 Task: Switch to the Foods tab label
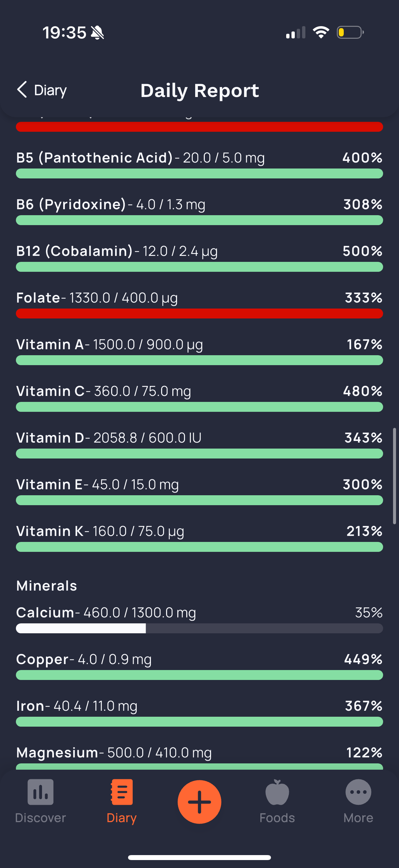click(277, 818)
